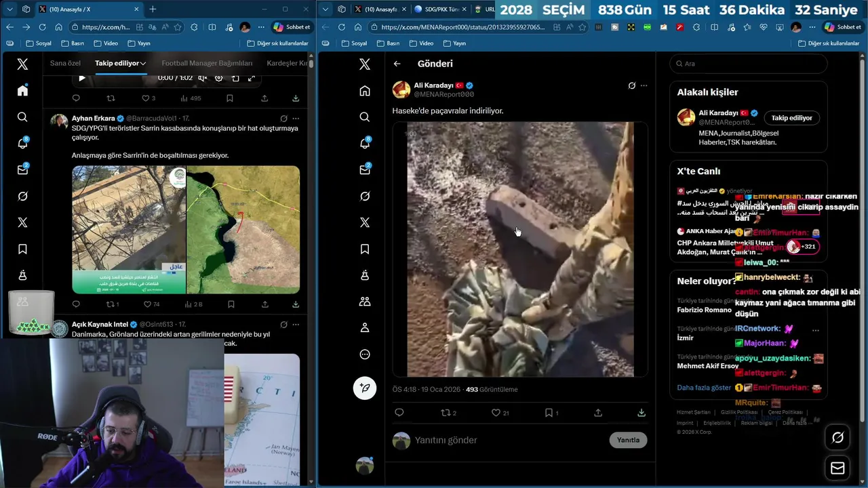
Task: Click Notifications bell in right window's X sidebar
Action: pos(365,144)
